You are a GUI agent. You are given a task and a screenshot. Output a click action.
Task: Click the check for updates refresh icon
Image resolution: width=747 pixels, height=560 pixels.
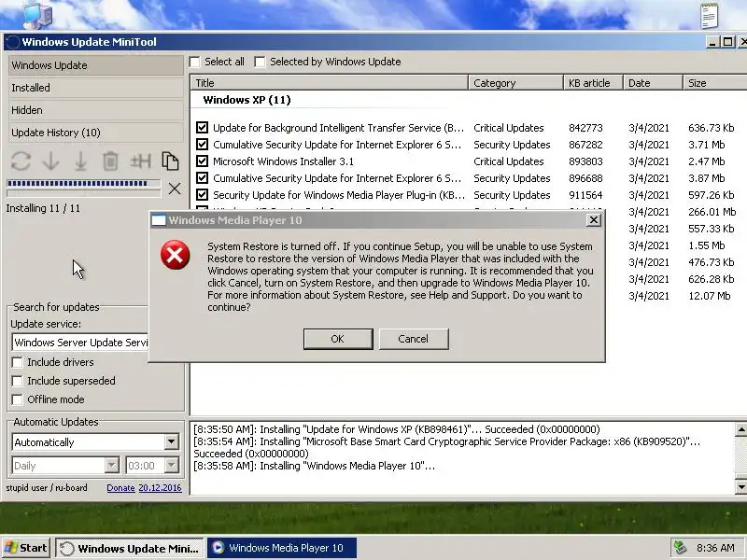tap(21, 161)
